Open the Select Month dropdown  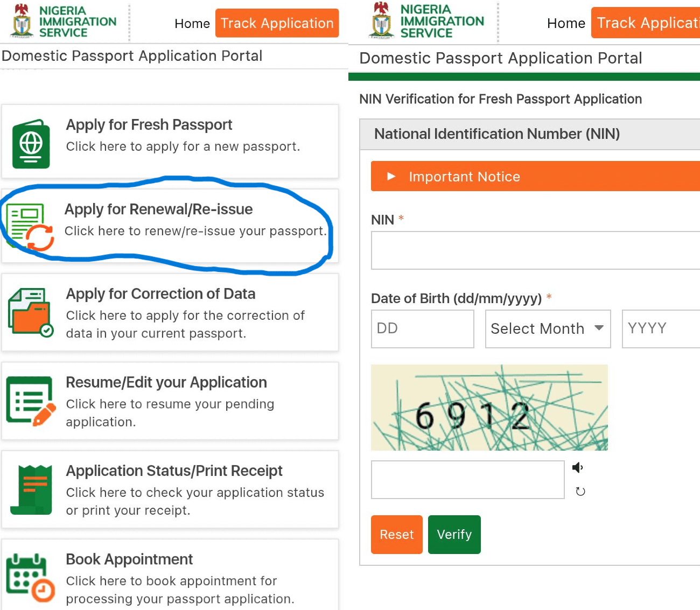548,329
